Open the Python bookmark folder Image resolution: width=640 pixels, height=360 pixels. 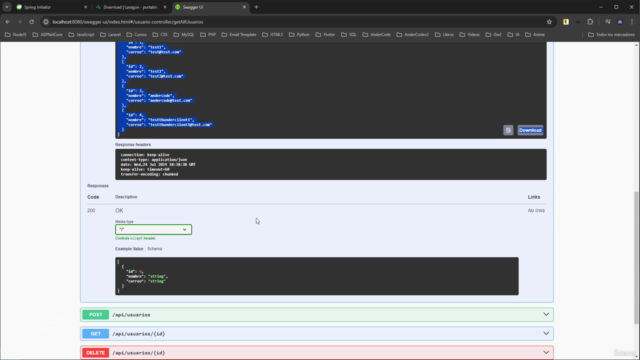[299, 35]
